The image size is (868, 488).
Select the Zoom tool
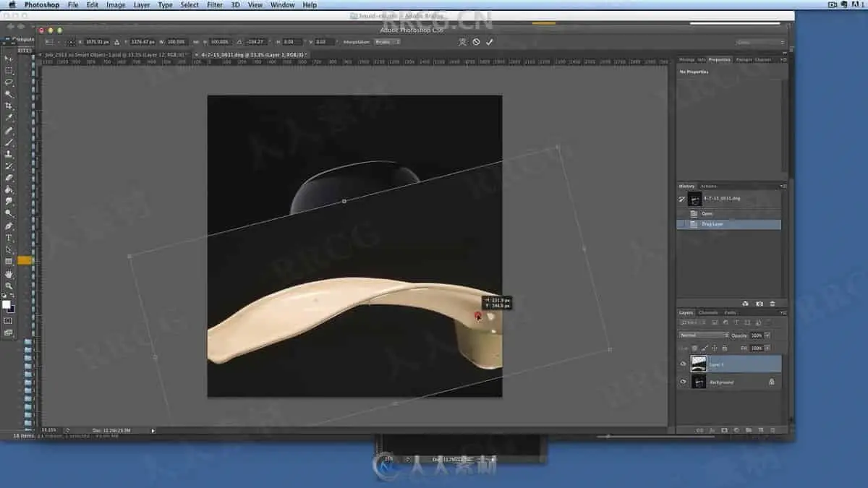tap(9, 286)
